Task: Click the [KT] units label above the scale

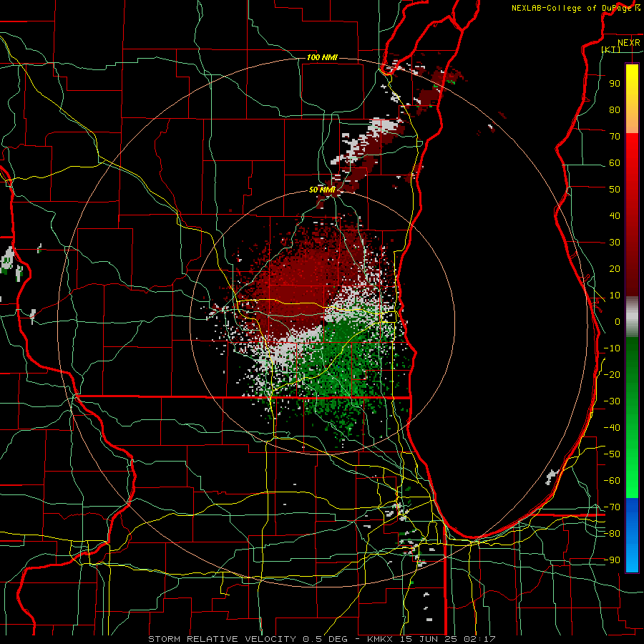Action: pos(611,49)
